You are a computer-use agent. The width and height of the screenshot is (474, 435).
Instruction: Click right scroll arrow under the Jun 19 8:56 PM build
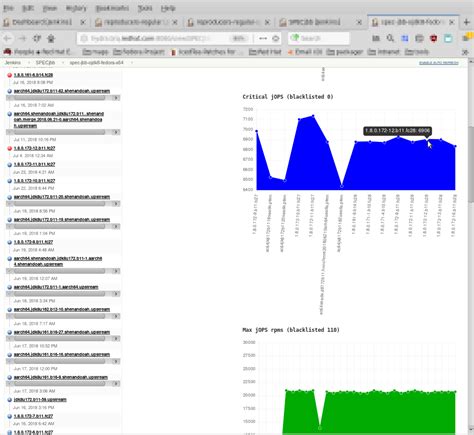116,204
